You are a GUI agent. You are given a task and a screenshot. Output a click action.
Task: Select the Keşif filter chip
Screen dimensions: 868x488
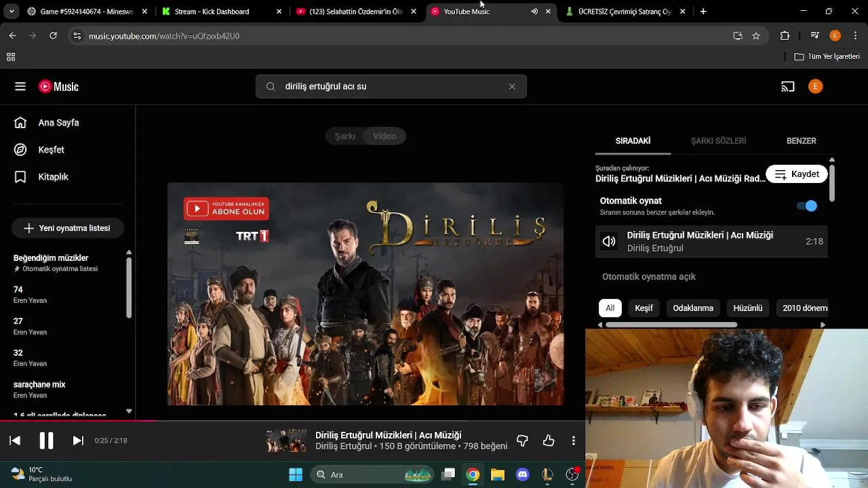pos(644,308)
